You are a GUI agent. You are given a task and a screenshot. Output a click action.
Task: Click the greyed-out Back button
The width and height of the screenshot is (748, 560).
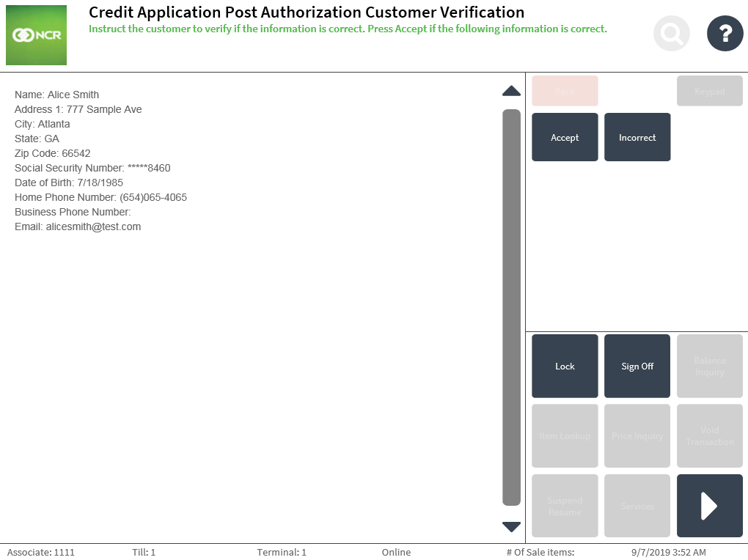pos(565,92)
